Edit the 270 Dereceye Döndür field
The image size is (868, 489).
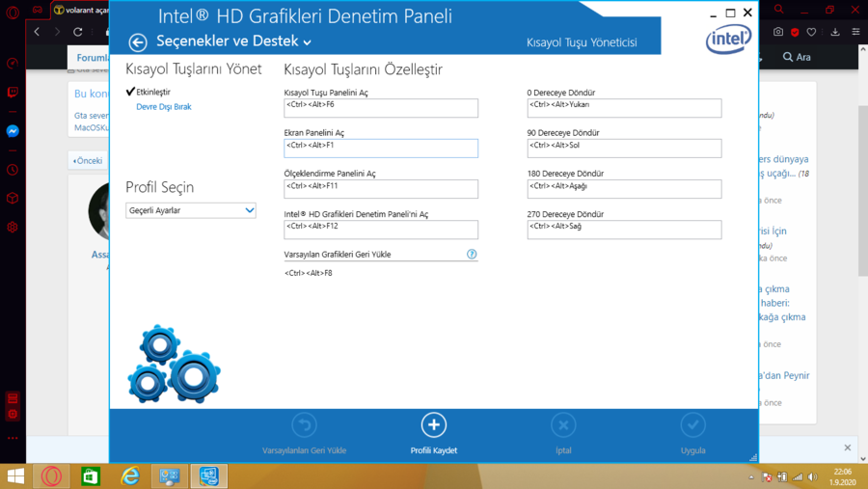click(624, 230)
